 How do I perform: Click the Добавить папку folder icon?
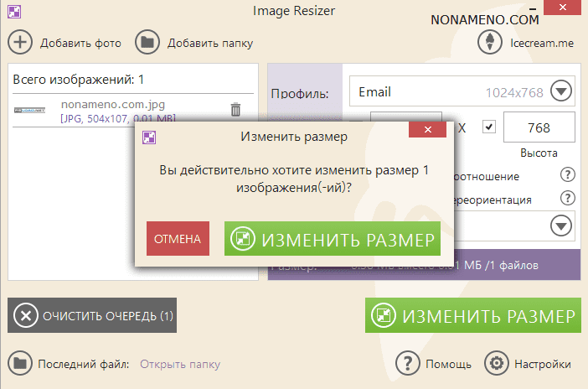point(147,42)
